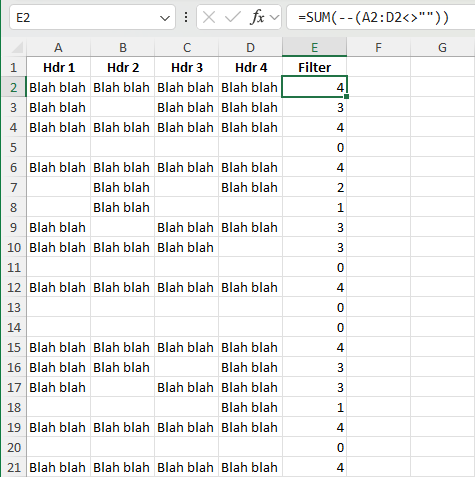Select cell E2 with value 4
This screenshot has width=475, height=477.
pyautogui.click(x=315, y=87)
